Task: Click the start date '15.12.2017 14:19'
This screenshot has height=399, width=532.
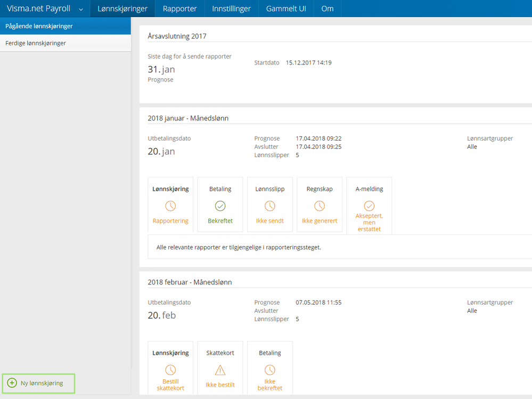Action: pyautogui.click(x=309, y=63)
